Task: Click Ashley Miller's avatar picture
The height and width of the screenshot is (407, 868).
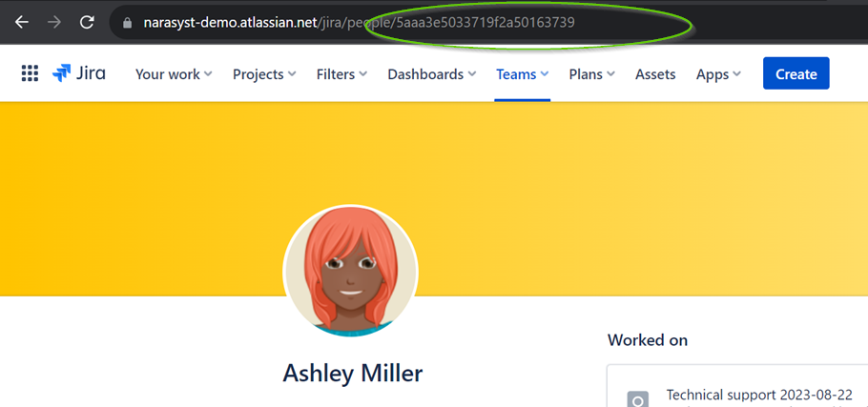Action: tap(350, 272)
